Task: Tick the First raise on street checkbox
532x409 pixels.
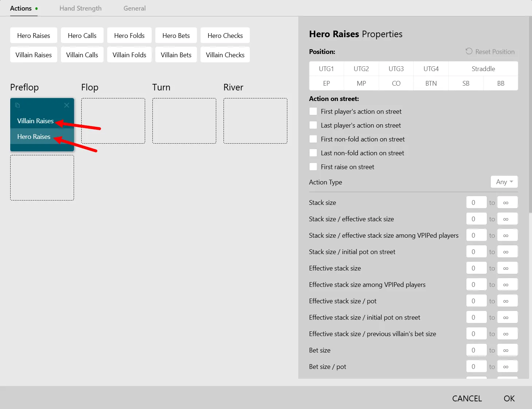Action: [x=313, y=167]
